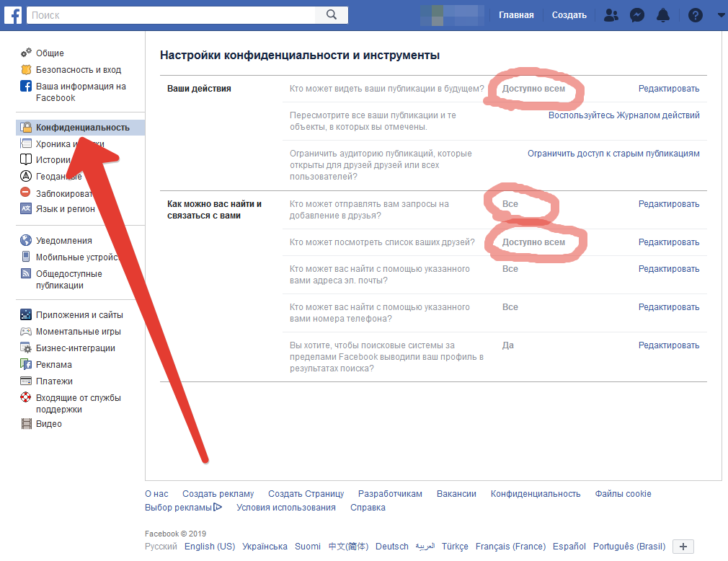Open Разработчикам footer link
This screenshot has width=728, height=561.
pyautogui.click(x=390, y=494)
